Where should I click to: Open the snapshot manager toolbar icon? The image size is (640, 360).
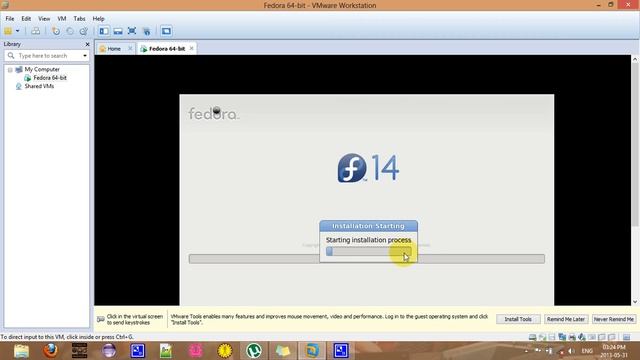[84, 31]
